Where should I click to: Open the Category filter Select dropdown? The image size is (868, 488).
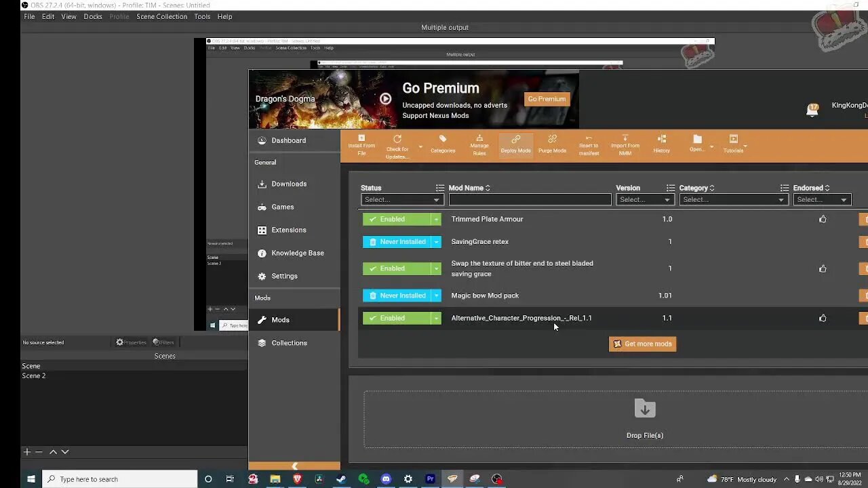[x=733, y=199]
